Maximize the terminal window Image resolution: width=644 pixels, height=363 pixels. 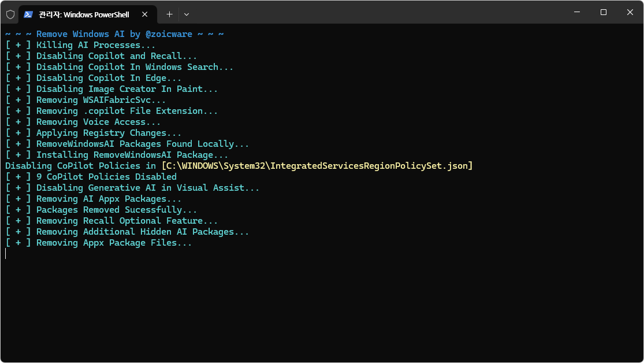pyautogui.click(x=604, y=12)
